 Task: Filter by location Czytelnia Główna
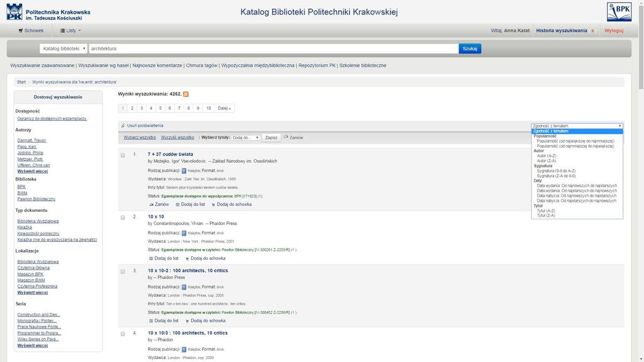pos(33,268)
